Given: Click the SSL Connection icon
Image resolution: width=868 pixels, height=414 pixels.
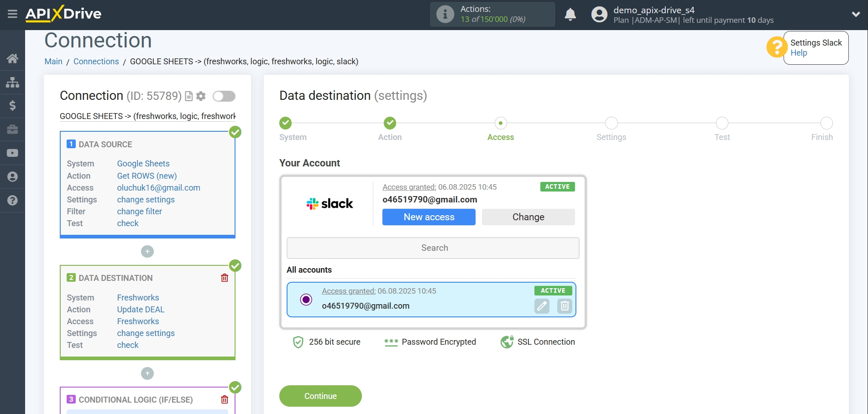Looking at the screenshot, I should coord(507,342).
